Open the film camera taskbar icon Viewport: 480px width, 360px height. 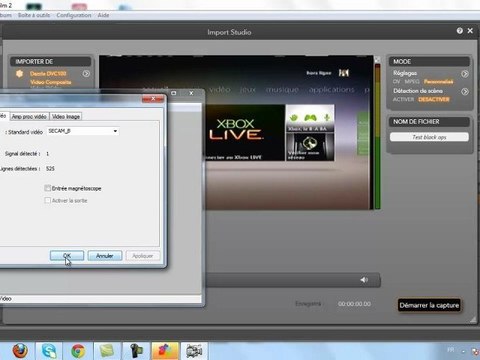[x=194, y=351]
